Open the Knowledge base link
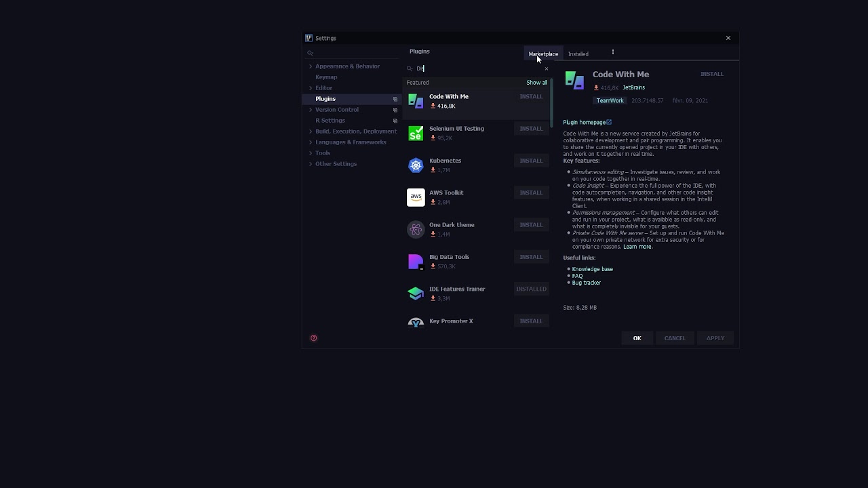 [x=592, y=269]
